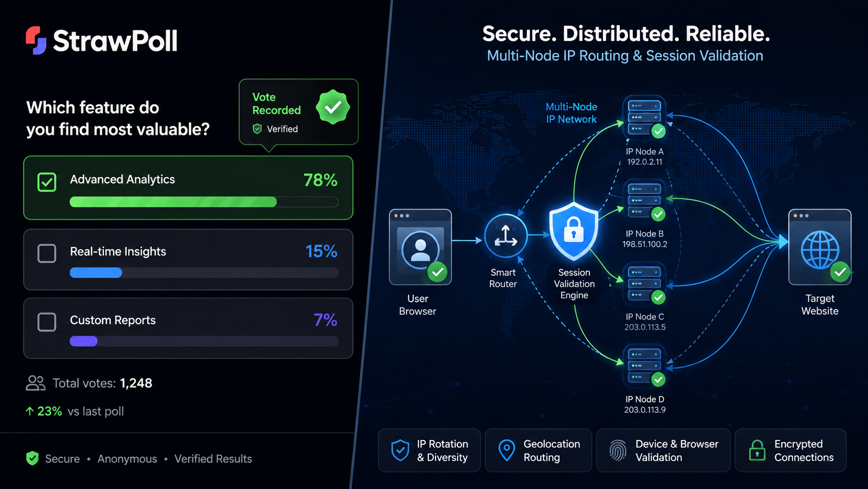Click the Session Validation Engine shield
This screenshot has height=489, width=868.
point(574,231)
